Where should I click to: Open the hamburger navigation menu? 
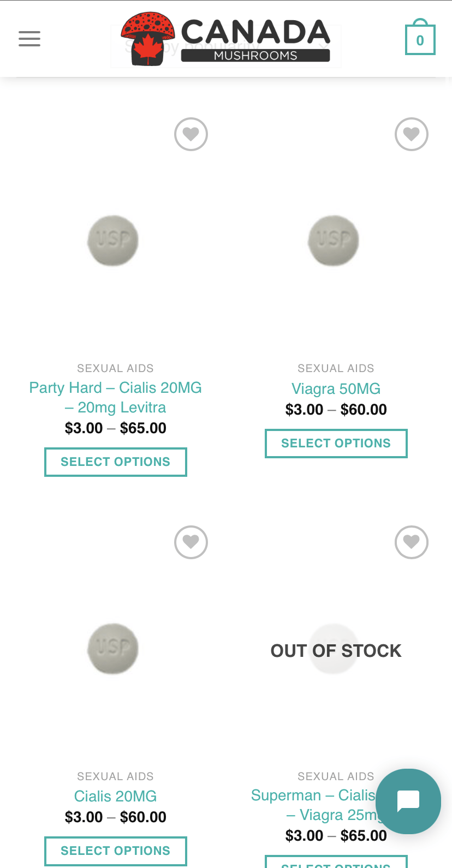click(29, 39)
